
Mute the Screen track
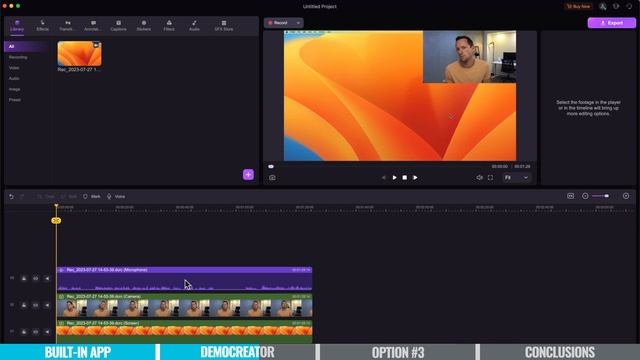coord(47,331)
